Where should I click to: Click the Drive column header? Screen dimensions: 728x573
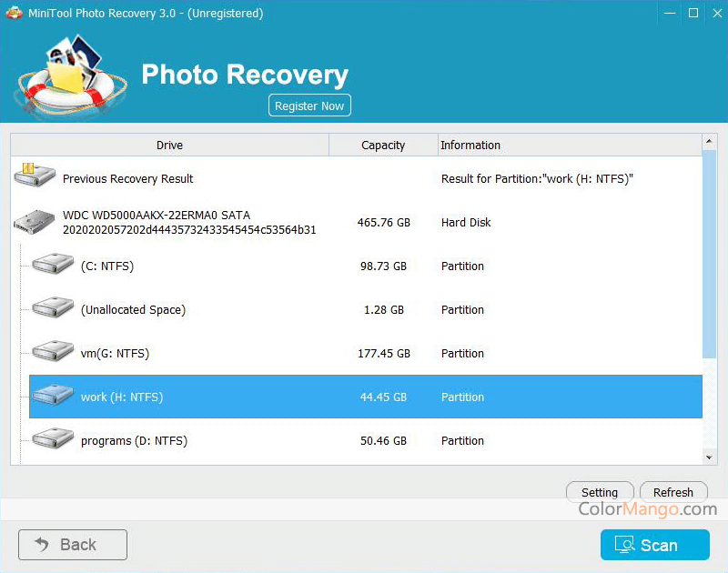point(169,145)
